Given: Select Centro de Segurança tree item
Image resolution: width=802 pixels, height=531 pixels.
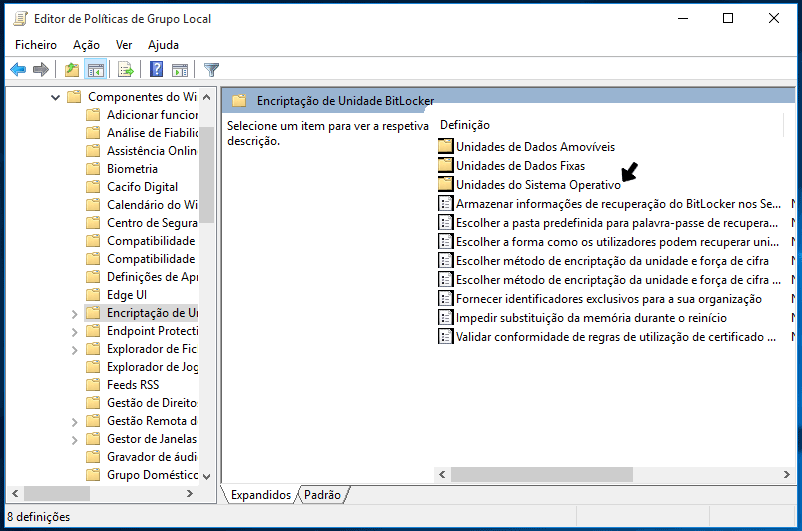Looking at the screenshot, I should pos(152,223).
